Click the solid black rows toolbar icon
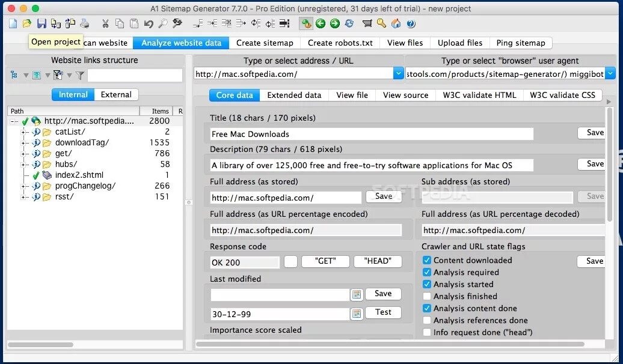The height and width of the screenshot is (364, 623). click(x=284, y=23)
